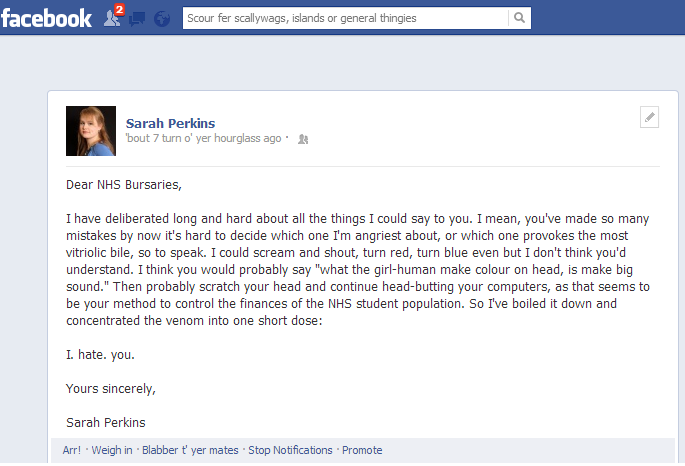The width and height of the screenshot is (685, 466).
Task: Click the "Promote" link
Action: click(362, 450)
